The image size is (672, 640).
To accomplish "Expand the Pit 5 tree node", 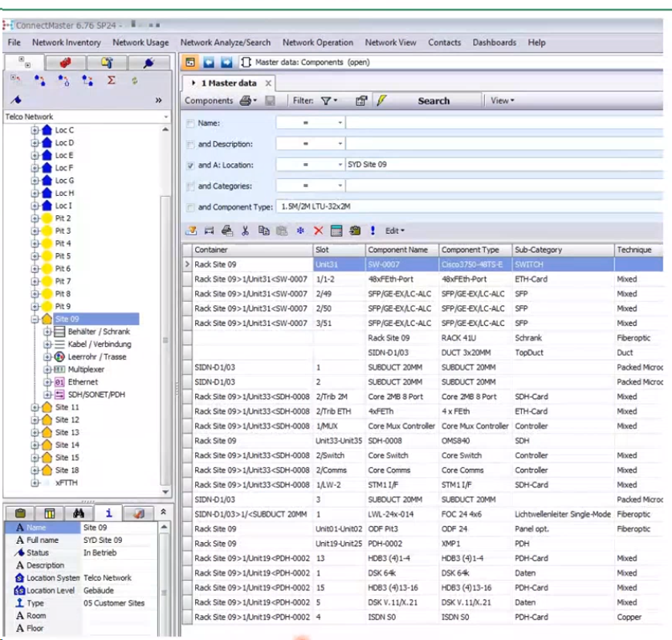I will pyautogui.click(x=35, y=256).
